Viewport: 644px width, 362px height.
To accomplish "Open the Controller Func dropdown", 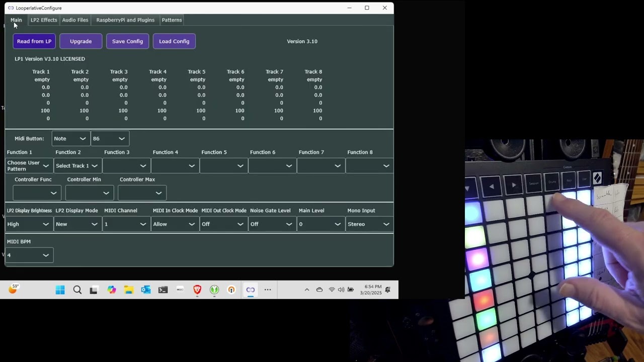I will (x=37, y=193).
